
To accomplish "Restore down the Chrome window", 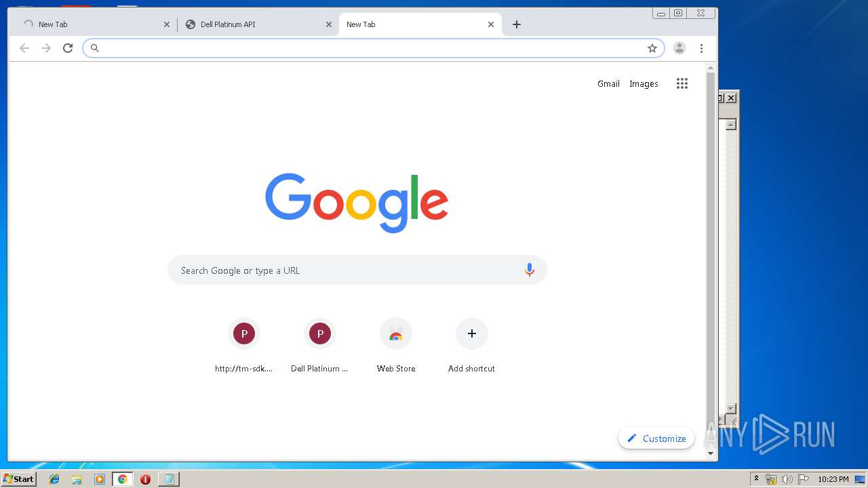I will click(x=678, y=13).
